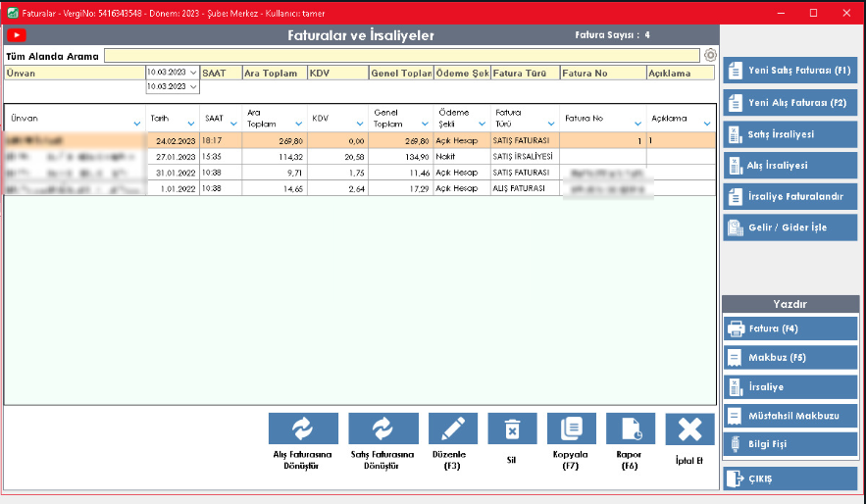Viewport: 866px width, 504px height.
Task: Open Tarih column filter arrow
Action: coord(191,124)
